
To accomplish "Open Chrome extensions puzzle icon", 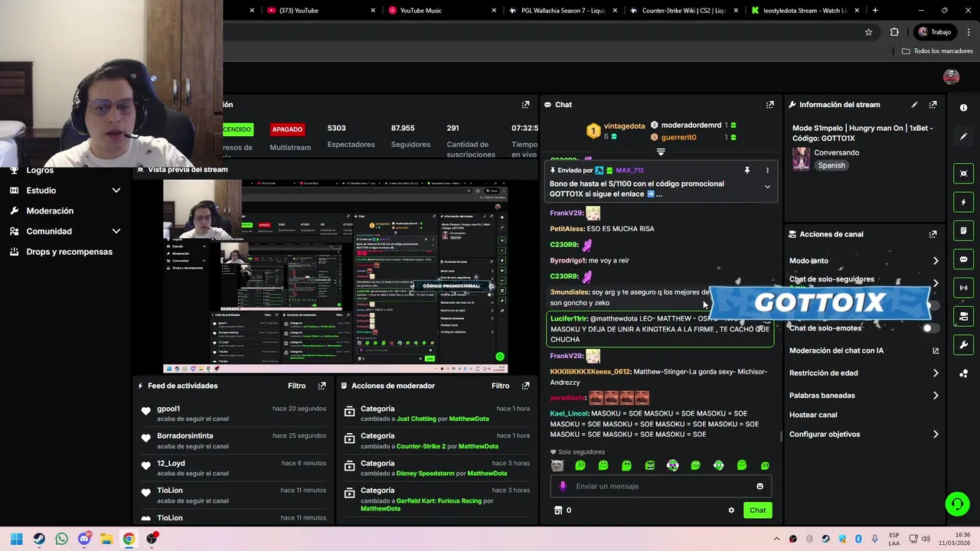I will click(x=894, y=32).
